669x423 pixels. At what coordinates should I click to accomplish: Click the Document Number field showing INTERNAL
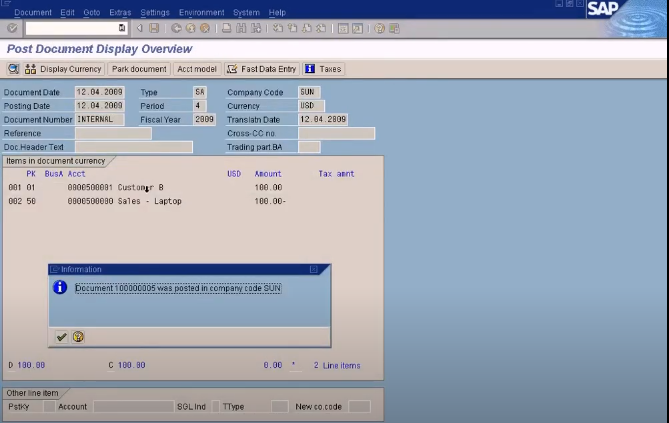pos(99,120)
